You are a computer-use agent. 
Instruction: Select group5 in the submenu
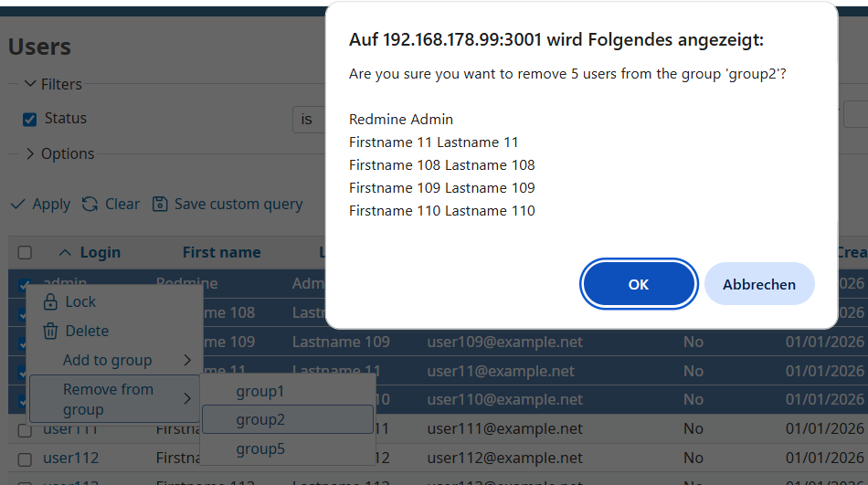click(260, 449)
